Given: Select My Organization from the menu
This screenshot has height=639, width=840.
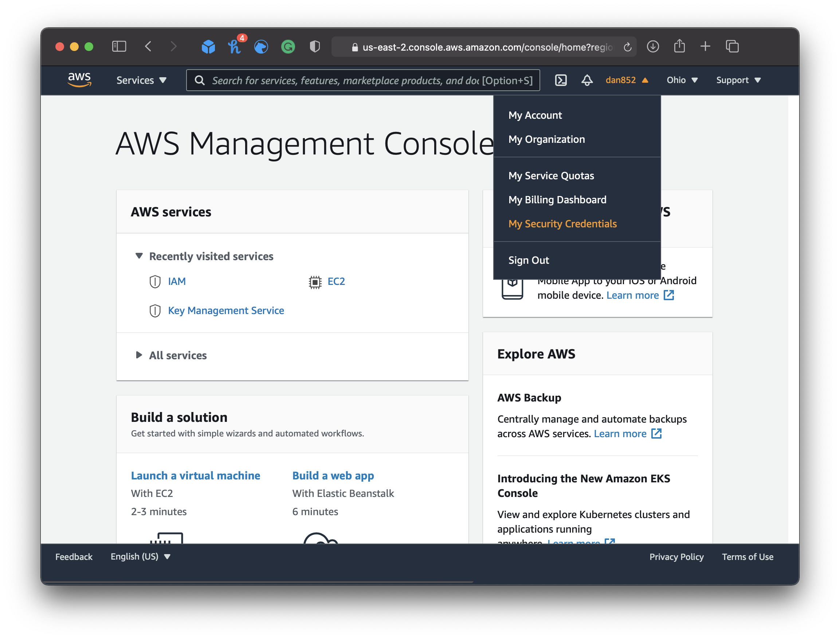Looking at the screenshot, I should pyautogui.click(x=546, y=139).
